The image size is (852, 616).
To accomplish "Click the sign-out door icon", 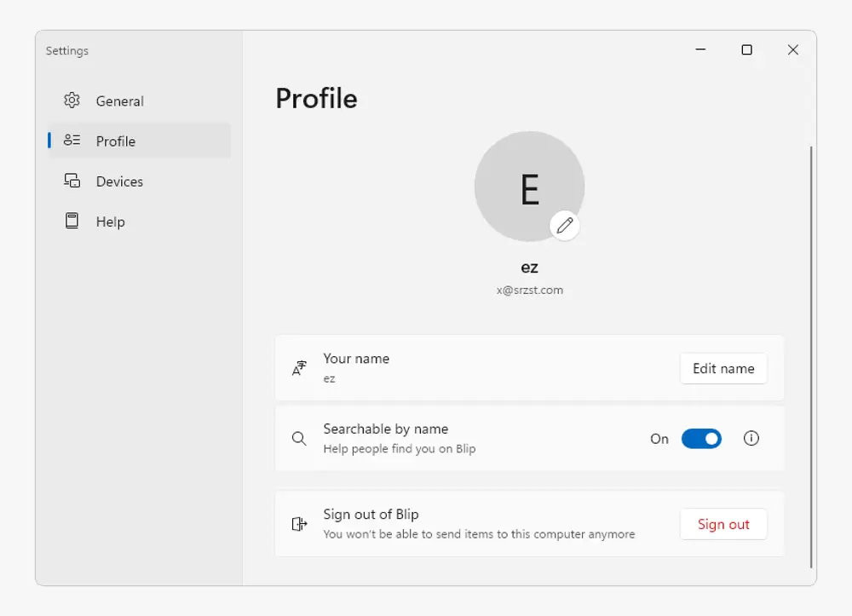I will point(299,524).
